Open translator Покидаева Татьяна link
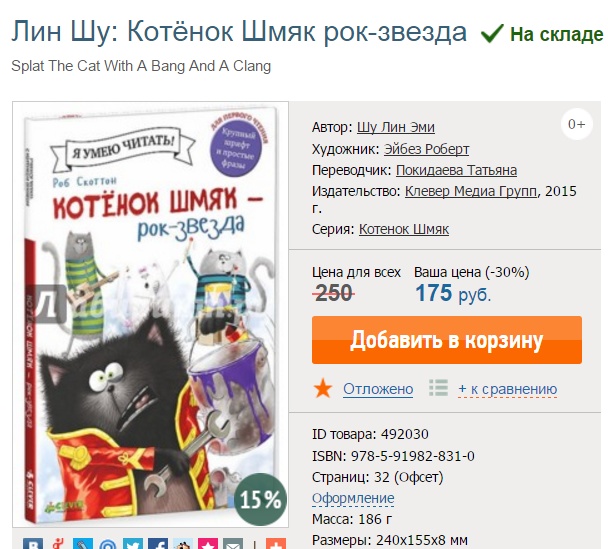The width and height of the screenshot is (608, 549). tap(456, 170)
